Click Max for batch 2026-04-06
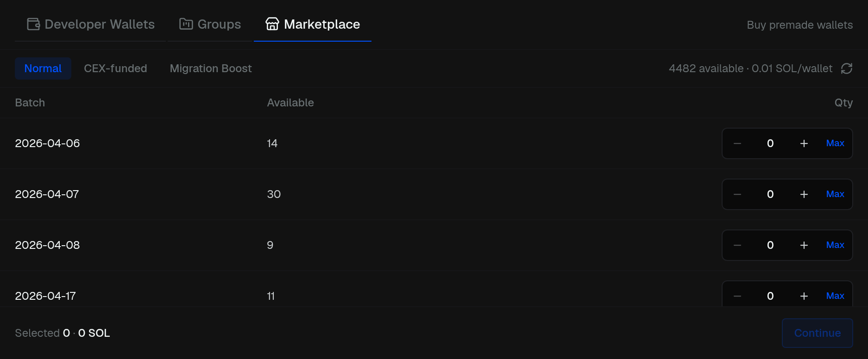 click(835, 143)
